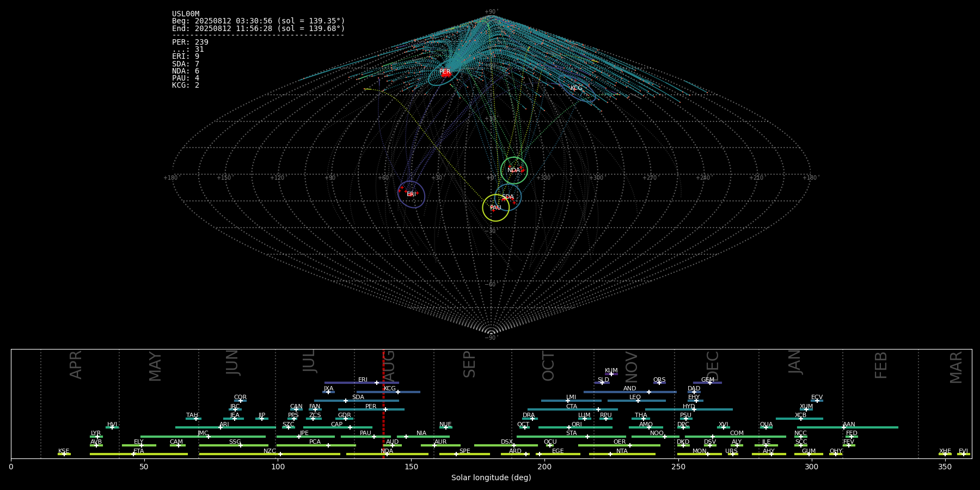The image size is (980, 490).
Task: Select the NOO shower bar in timeline
Action: 656,437
